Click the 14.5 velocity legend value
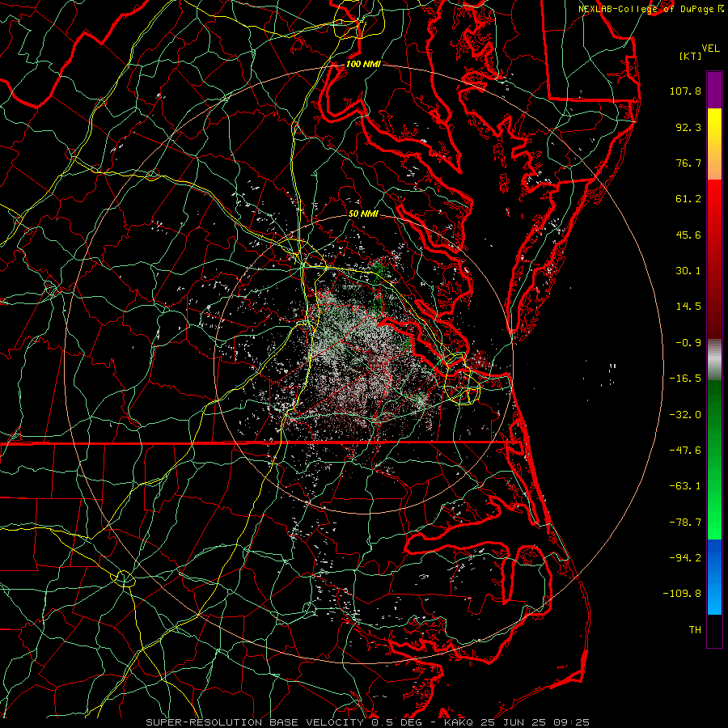The width and height of the screenshot is (728, 728). [x=688, y=307]
